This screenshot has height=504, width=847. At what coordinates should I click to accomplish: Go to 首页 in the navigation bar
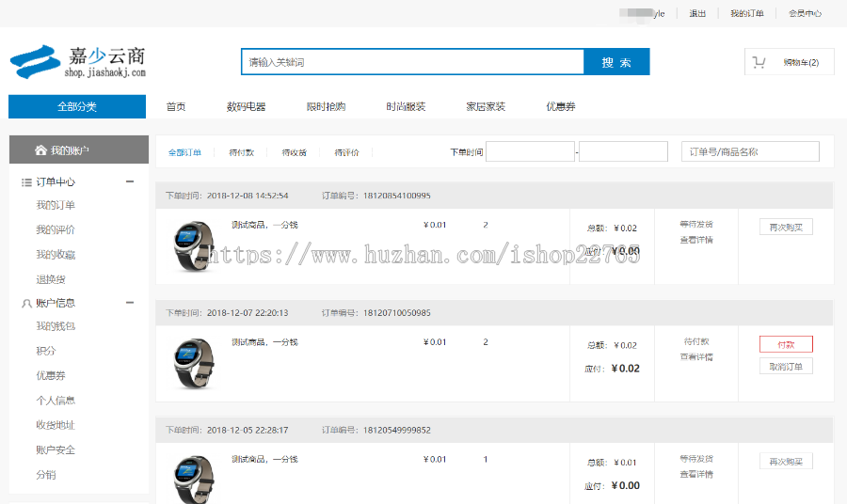(x=176, y=106)
